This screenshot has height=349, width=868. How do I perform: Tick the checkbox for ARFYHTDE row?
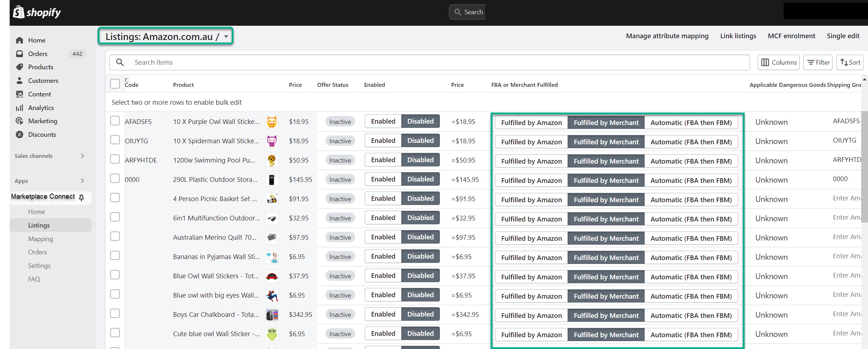coord(115,159)
